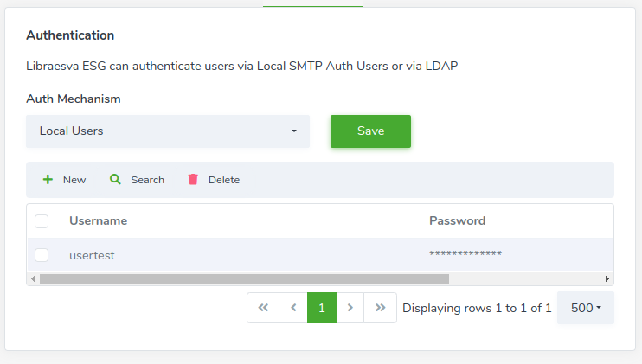642x364 pixels.
Task: Sort by the Password column header
Action: (458, 220)
